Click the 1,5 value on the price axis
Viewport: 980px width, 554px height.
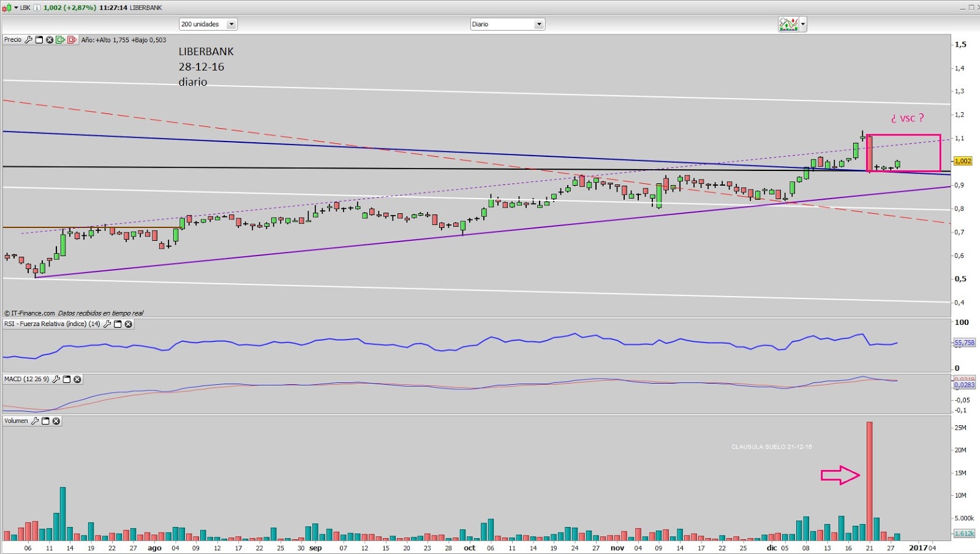[x=960, y=45]
